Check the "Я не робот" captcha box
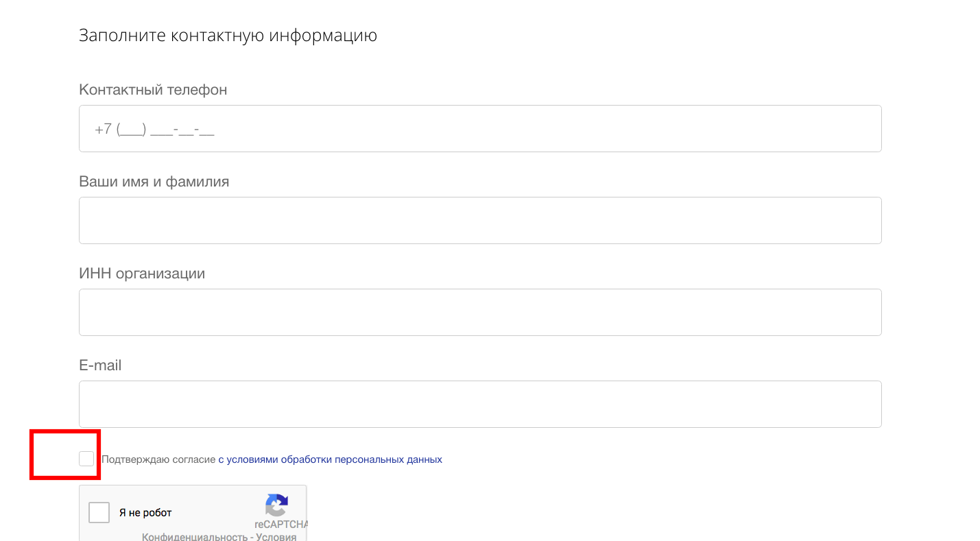Viewport: 980px width, 541px height. [x=99, y=512]
